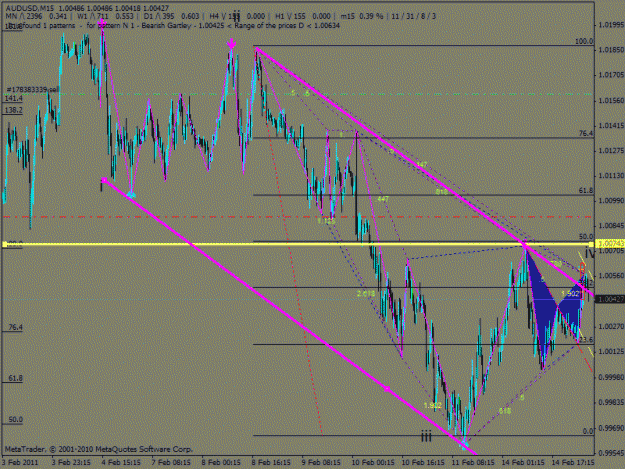Viewport: 625px width, 469px height.
Task: Click the wave label 'iv' near price axis
Action: (590, 253)
